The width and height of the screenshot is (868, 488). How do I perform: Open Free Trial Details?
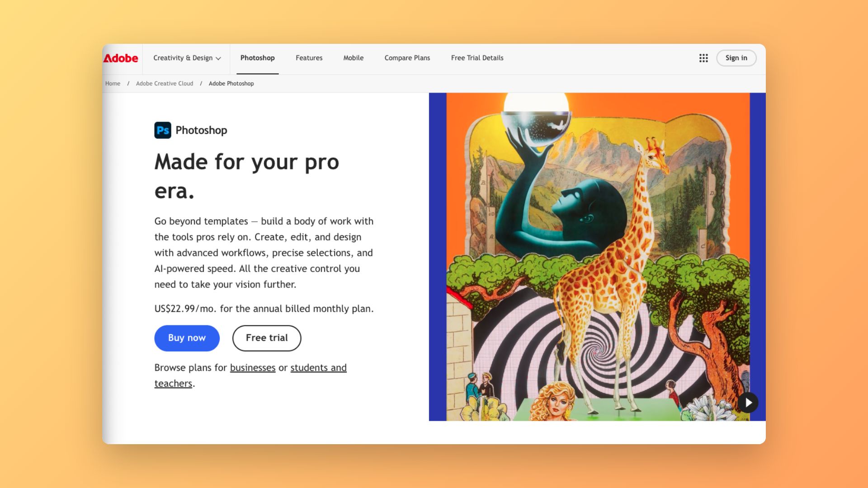coord(477,58)
